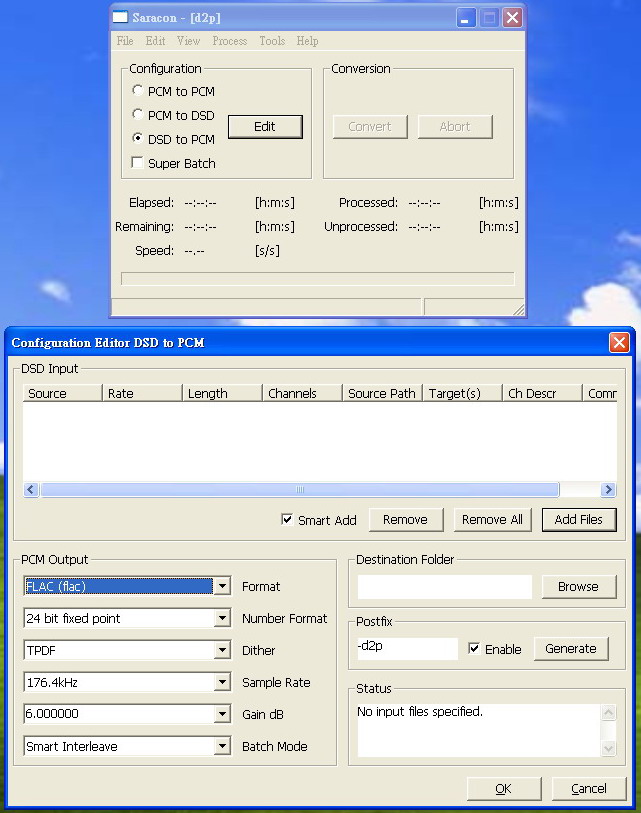The height and width of the screenshot is (813, 641).
Task: Click the Ch Descr column header
Action: [x=542, y=394]
